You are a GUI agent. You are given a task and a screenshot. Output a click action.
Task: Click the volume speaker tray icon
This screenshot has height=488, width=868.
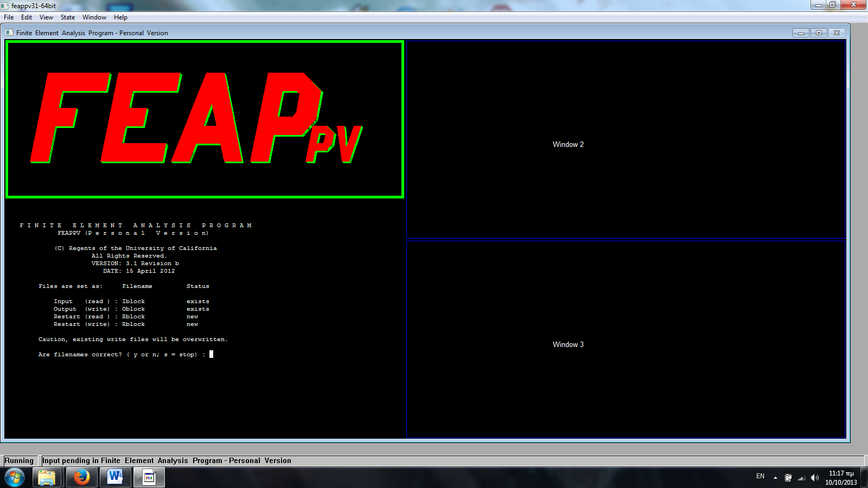pyautogui.click(x=814, y=478)
